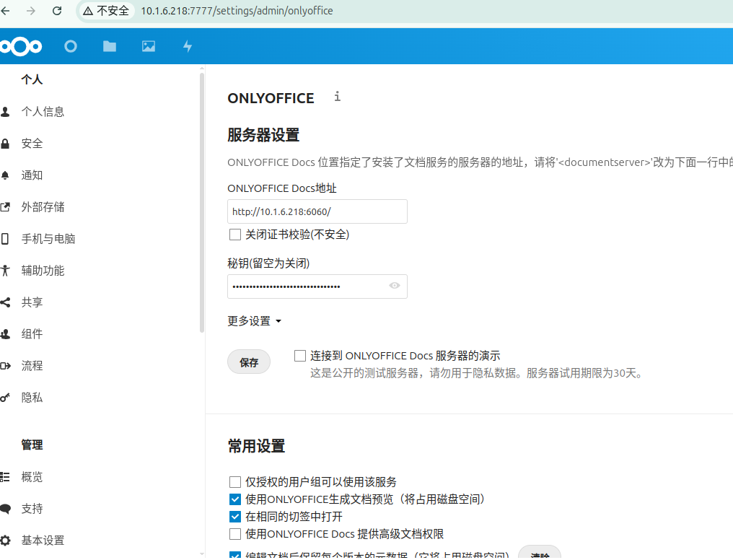
Task: Open 基本设置 admin page
Action: (x=43, y=541)
